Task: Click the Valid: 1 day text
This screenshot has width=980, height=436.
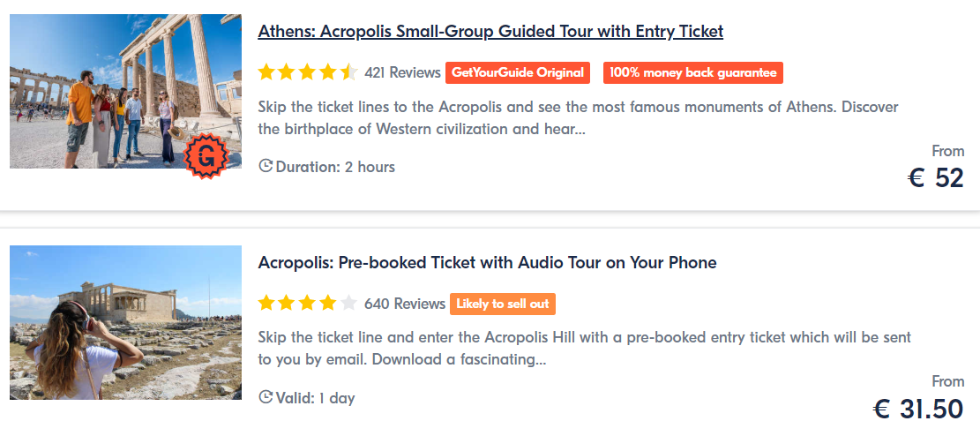Action: point(315,398)
